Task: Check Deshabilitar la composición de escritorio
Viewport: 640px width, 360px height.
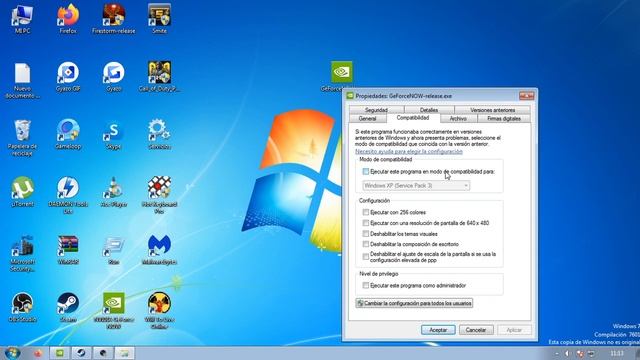Action: tap(366, 244)
